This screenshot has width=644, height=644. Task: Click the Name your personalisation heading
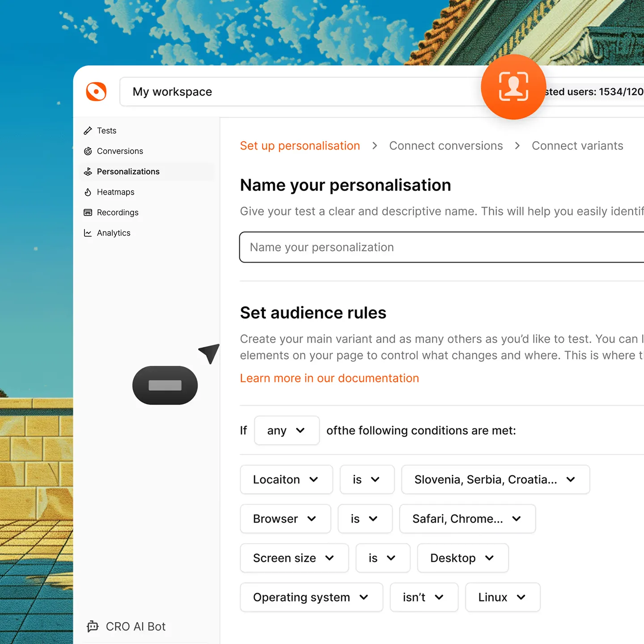tap(346, 185)
